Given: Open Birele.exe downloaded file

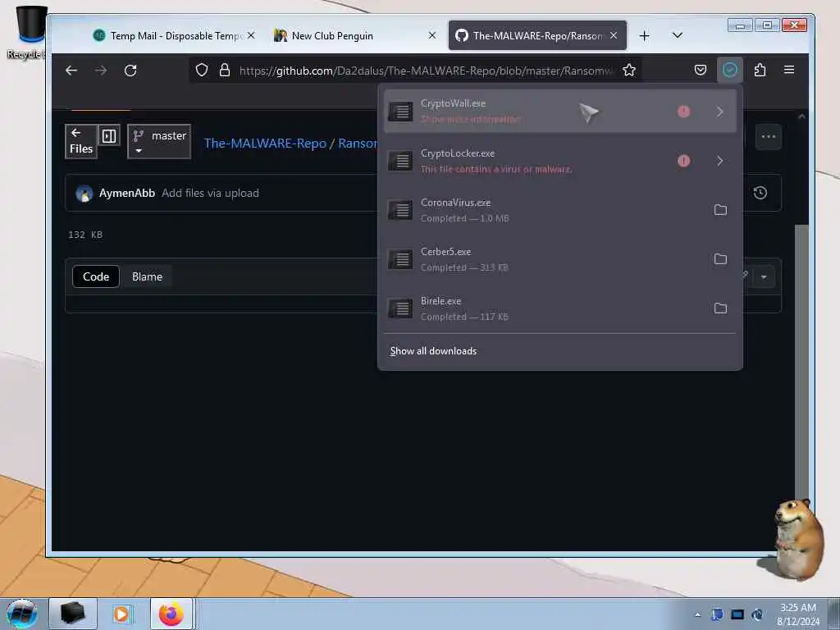Looking at the screenshot, I should [x=544, y=308].
